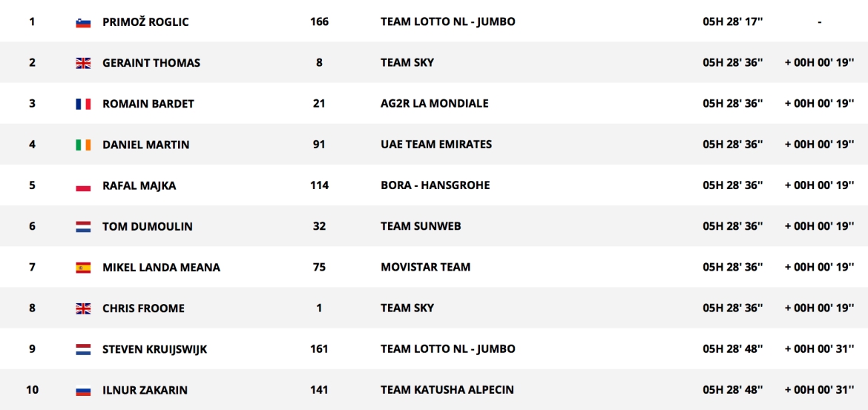Click rider name Tom Dumoulin

tap(148, 227)
